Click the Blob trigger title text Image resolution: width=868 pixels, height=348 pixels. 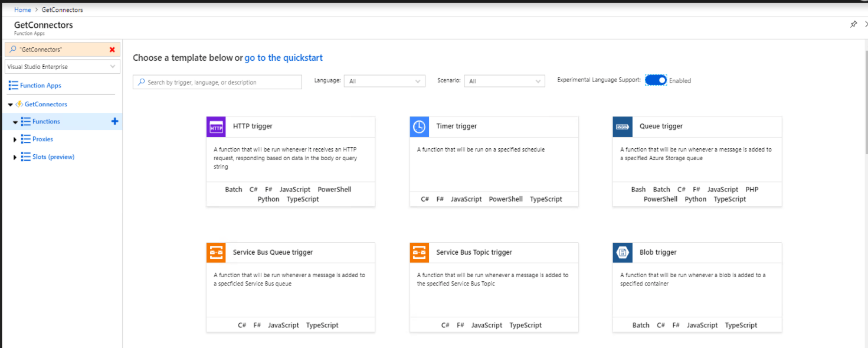pyautogui.click(x=658, y=252)
